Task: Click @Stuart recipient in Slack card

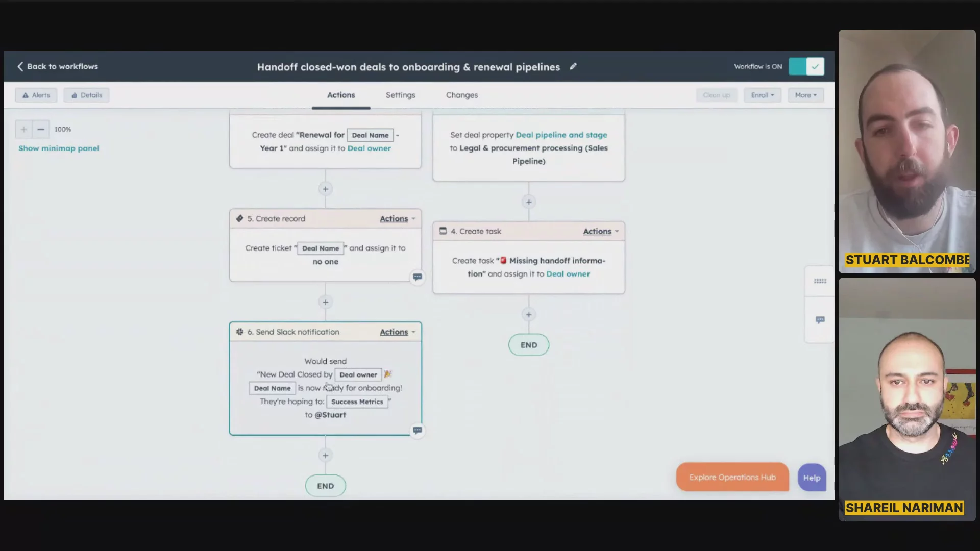Action: [330, 415]
